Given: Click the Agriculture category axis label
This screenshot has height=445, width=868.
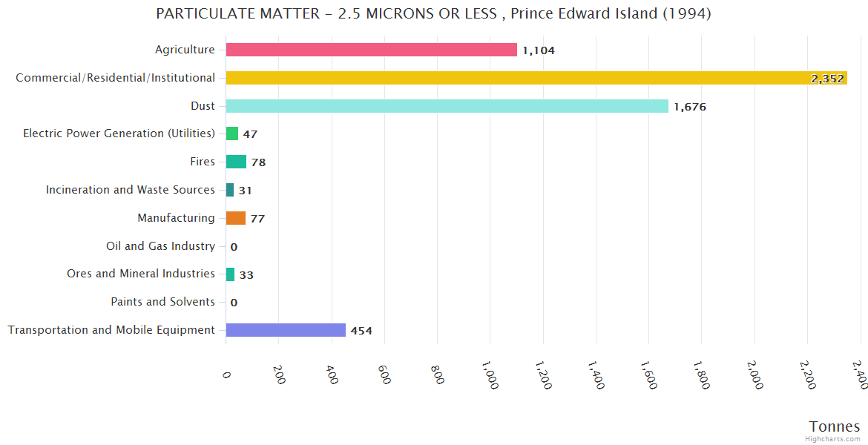Looking at the screenshot, I should 185,50.
